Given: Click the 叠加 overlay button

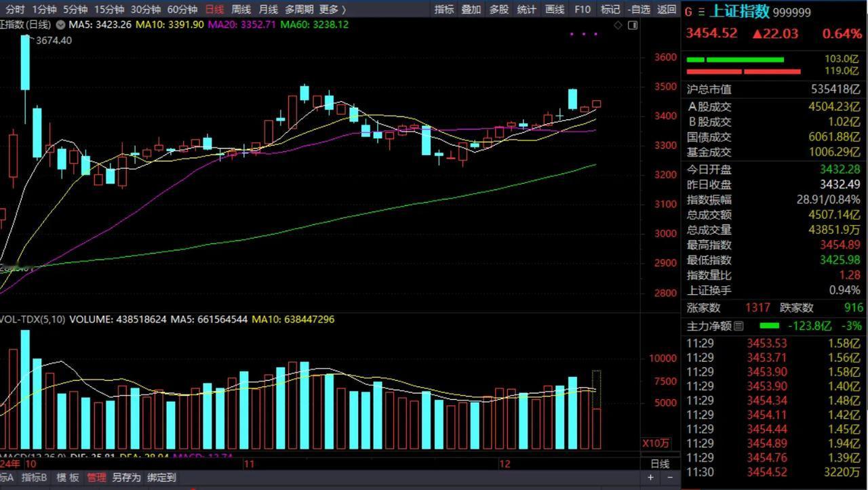Looking at the screenshot, I should point(471,9).
